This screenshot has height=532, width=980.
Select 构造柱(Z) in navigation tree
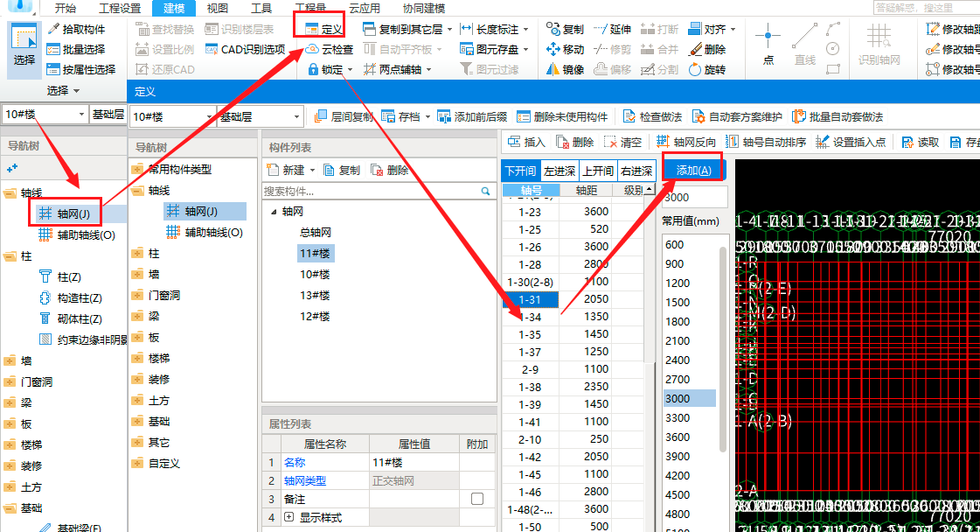[71, 297]
